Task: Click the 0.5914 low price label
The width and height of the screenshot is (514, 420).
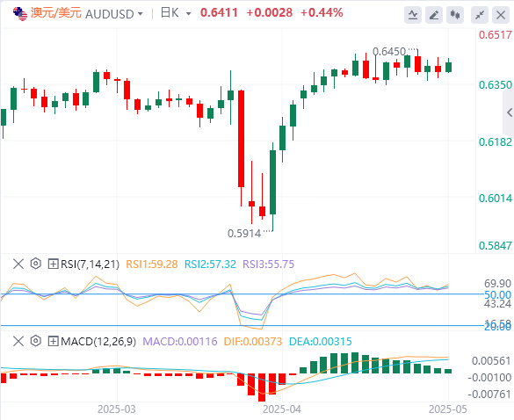Action: [x=244, y=234]
